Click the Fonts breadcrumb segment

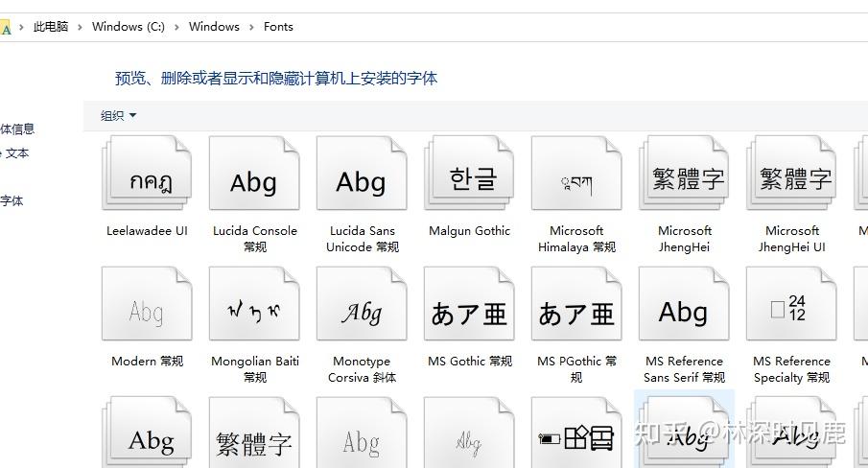tap(278, 27)
